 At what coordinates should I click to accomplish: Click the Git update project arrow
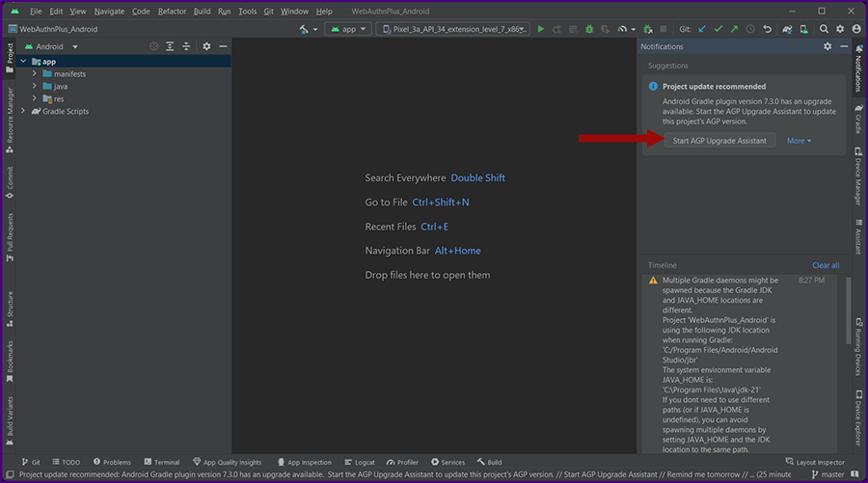[x=701, y=29]
